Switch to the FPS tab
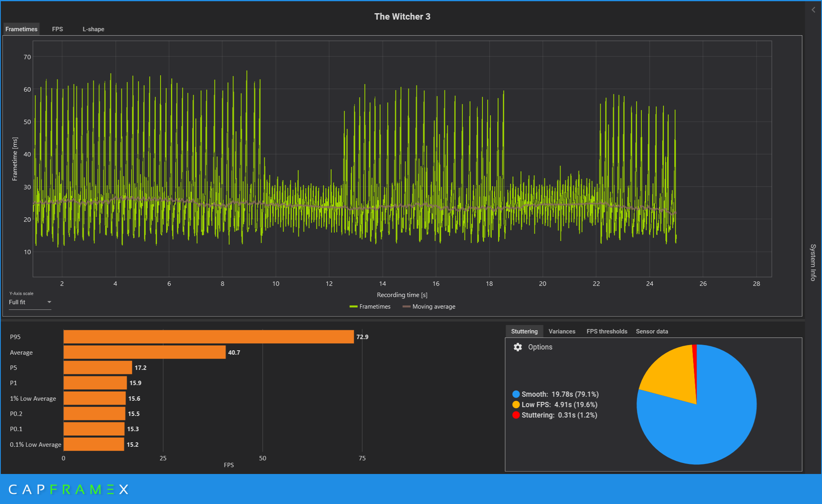The image size is (822, 504). [57, 29]
